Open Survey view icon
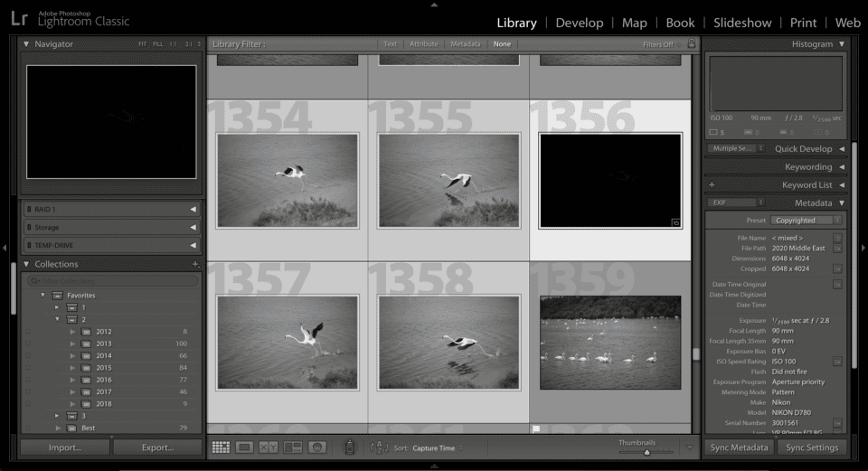Viewport: 868px width, 471px height. (293, 447)
